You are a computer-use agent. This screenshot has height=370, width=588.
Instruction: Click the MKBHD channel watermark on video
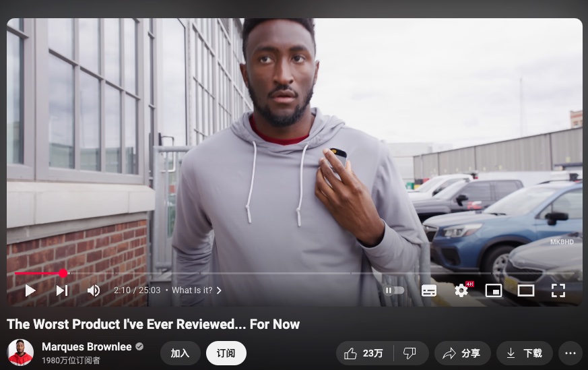(562, 242)
